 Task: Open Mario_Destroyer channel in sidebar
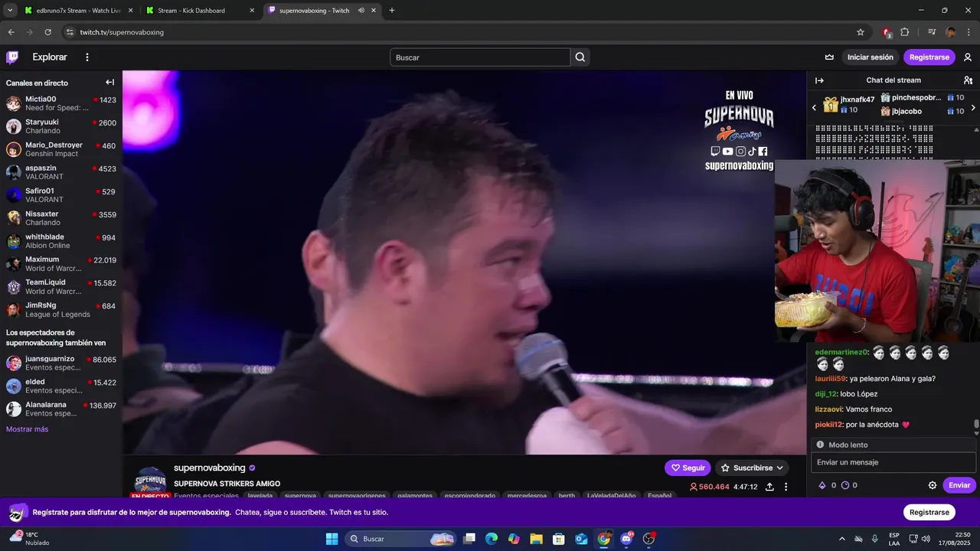[x=61, y=149]
